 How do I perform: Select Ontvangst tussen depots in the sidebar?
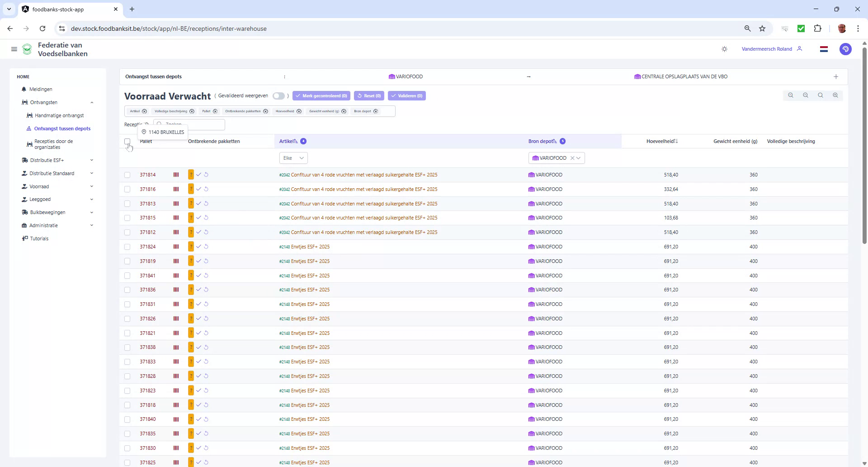[62, 129]
